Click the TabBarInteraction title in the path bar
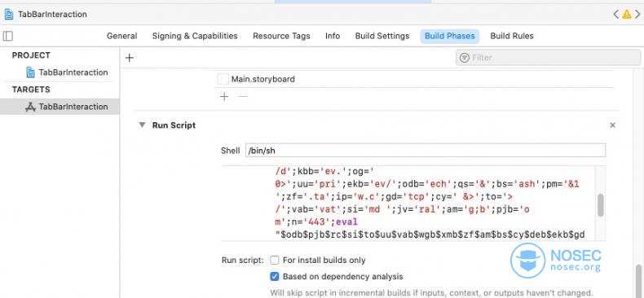The height and width of the screenshot is (298, 644). click(52, 15)
